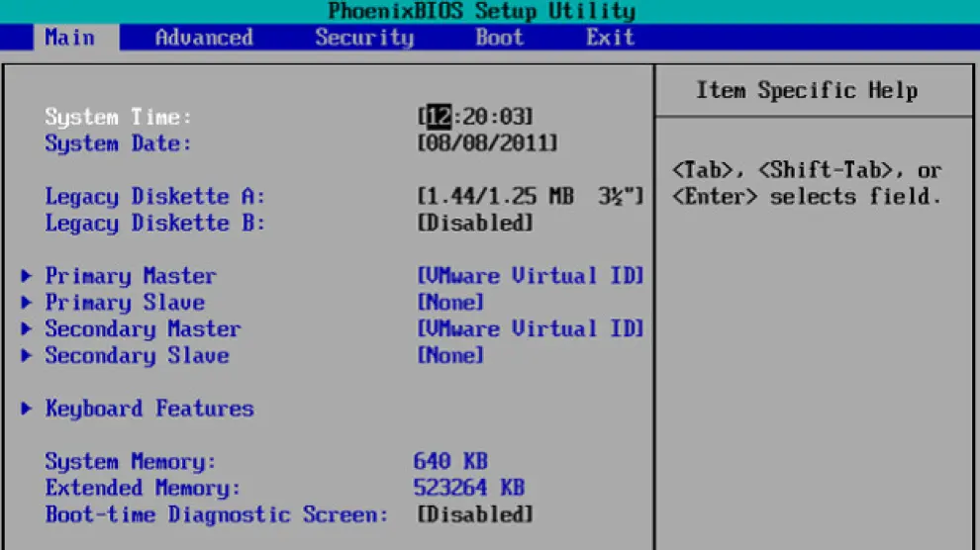This screenshot has width=980, height=550.
Task: Open the Security menu tab
Action: tap(364, 38)
